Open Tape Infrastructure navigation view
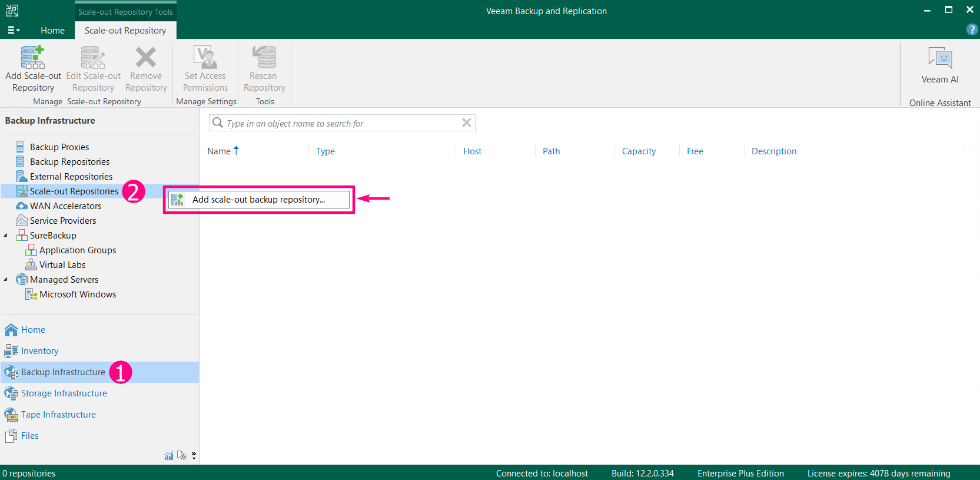Image resolution: width=980 pixels, height=480 pixels. point(58,414)
